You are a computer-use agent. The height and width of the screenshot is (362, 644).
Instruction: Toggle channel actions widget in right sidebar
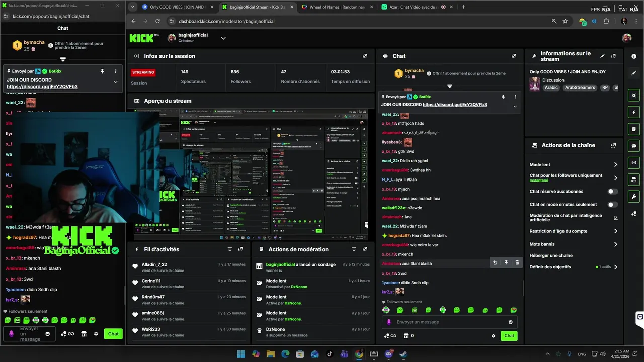click(x=634, y=179)
